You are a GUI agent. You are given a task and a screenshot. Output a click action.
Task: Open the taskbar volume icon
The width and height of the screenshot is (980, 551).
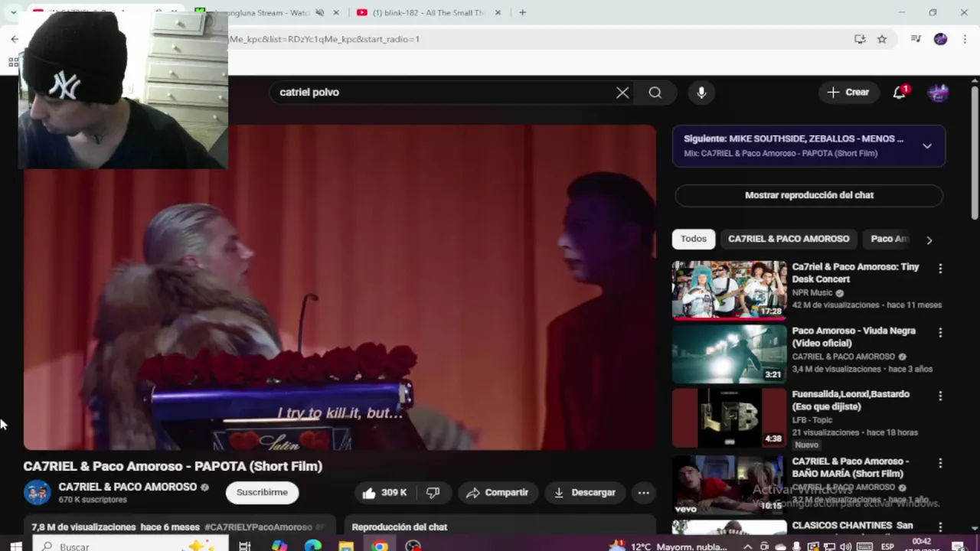click(x=845, y=546)
